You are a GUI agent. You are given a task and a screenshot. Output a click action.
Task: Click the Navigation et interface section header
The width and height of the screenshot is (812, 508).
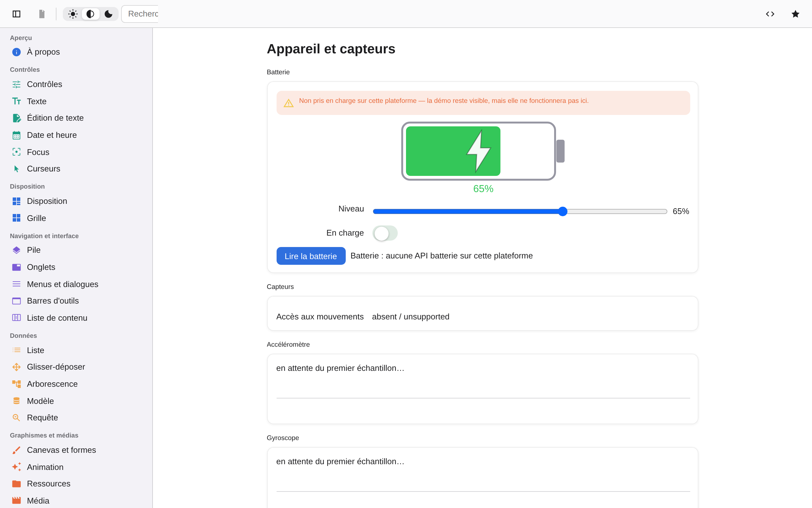point(44,236)
